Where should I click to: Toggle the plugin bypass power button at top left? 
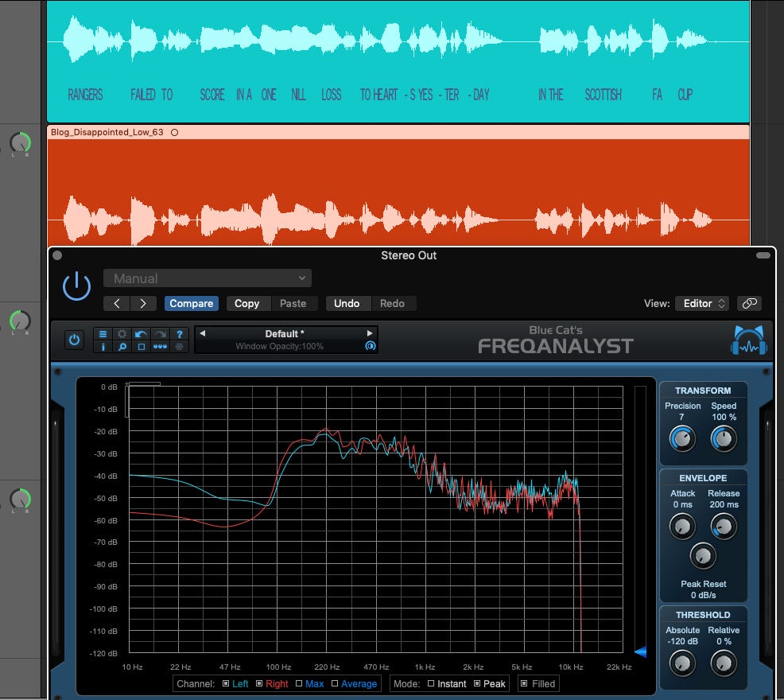(x=76, y=286)
